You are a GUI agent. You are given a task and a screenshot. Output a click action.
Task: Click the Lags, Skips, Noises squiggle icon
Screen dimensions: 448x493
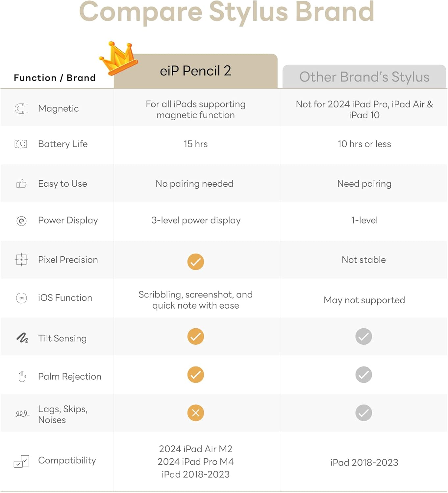click(22, 414)
